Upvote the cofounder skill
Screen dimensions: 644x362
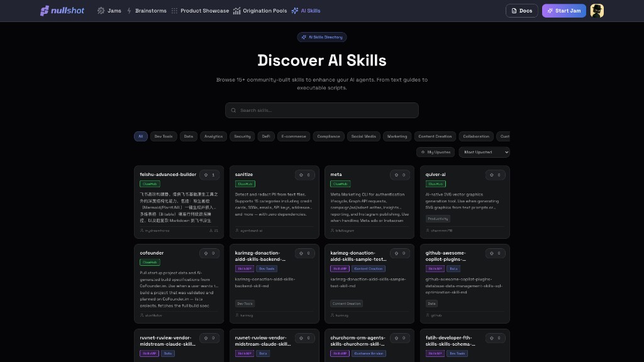209,253
